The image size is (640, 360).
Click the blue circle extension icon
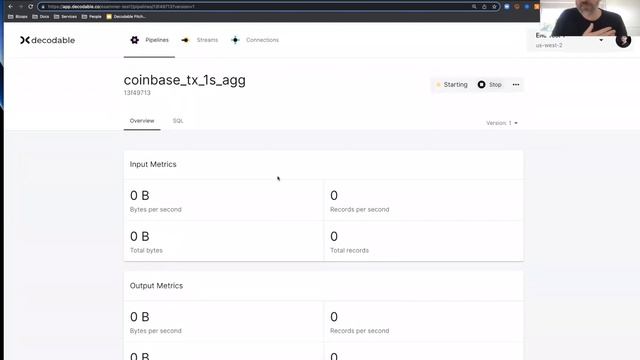527,7
